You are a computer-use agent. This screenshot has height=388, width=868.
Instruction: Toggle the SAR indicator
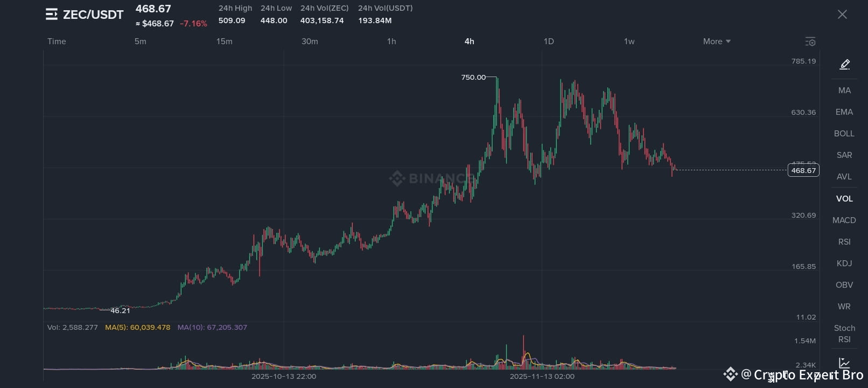click(844, 155)
